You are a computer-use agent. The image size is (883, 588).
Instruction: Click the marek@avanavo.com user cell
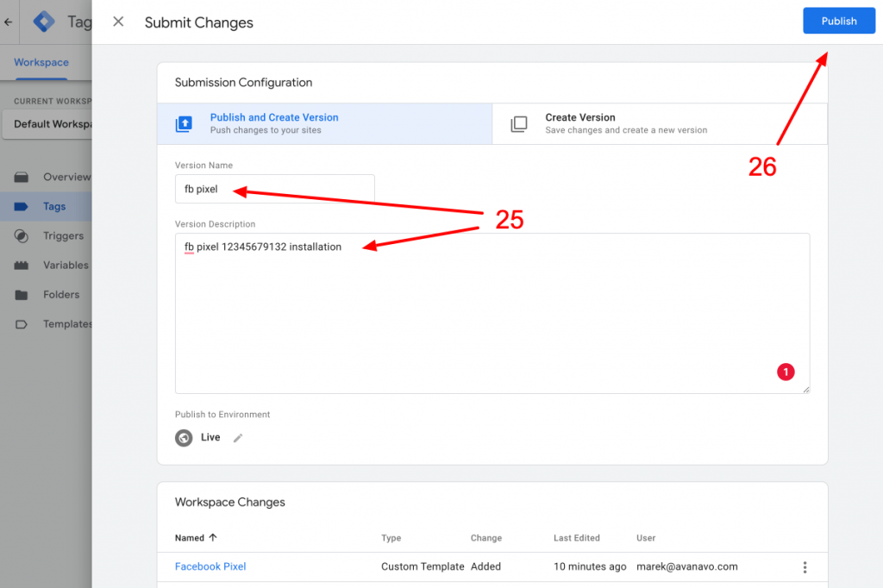point(687,566)
